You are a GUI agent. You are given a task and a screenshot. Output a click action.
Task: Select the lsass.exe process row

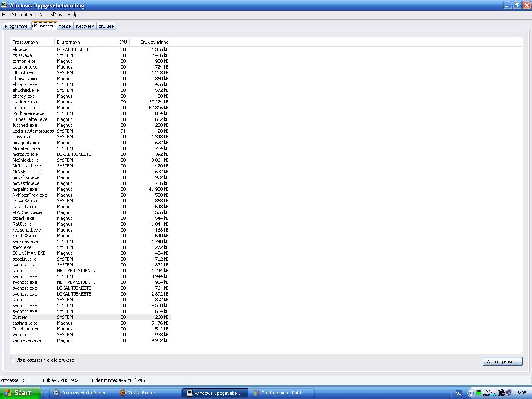[91, 137]
